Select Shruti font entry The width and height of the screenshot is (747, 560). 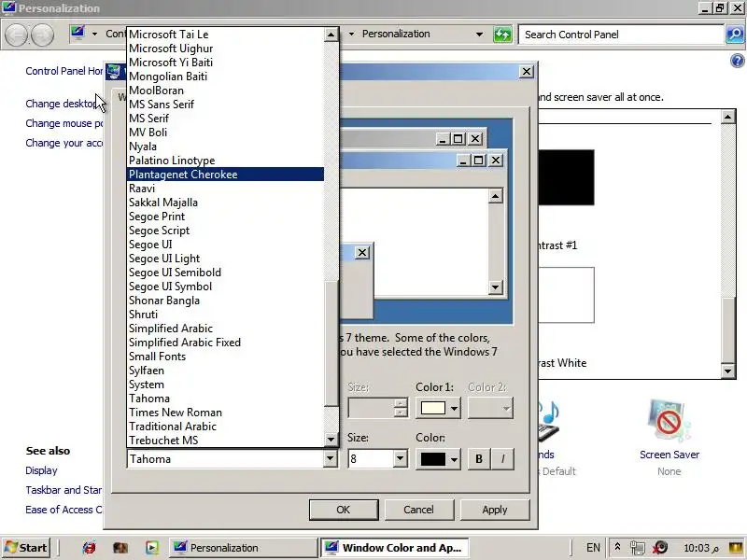tap(226, 315)
